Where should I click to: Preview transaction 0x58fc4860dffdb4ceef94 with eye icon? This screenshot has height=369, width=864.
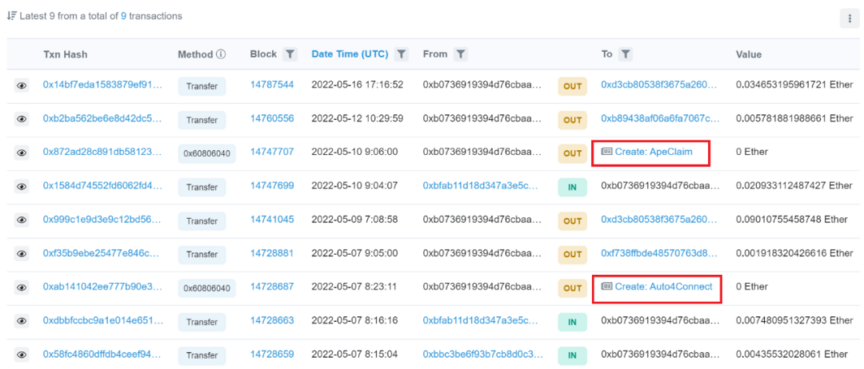pos(21,354)
